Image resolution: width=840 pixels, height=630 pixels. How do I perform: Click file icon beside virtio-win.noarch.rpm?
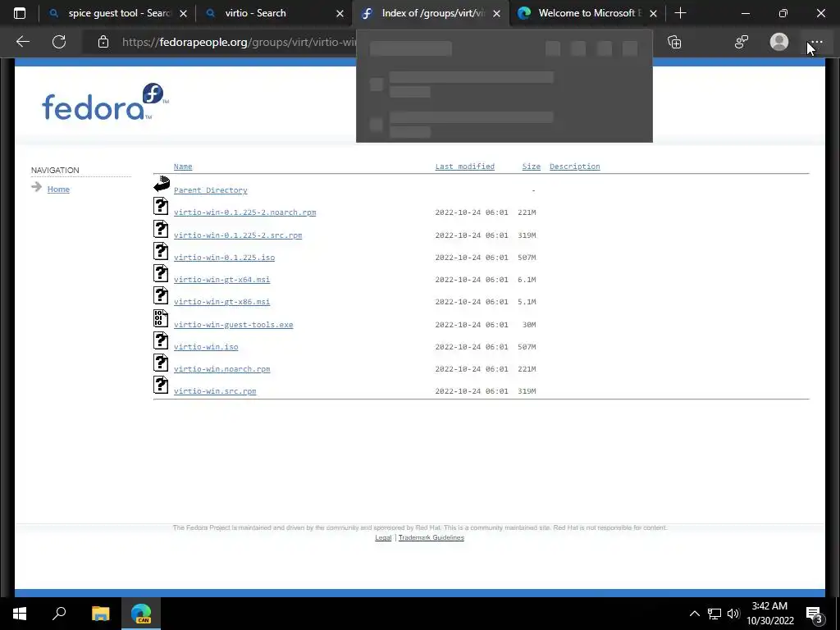[161, 363]
